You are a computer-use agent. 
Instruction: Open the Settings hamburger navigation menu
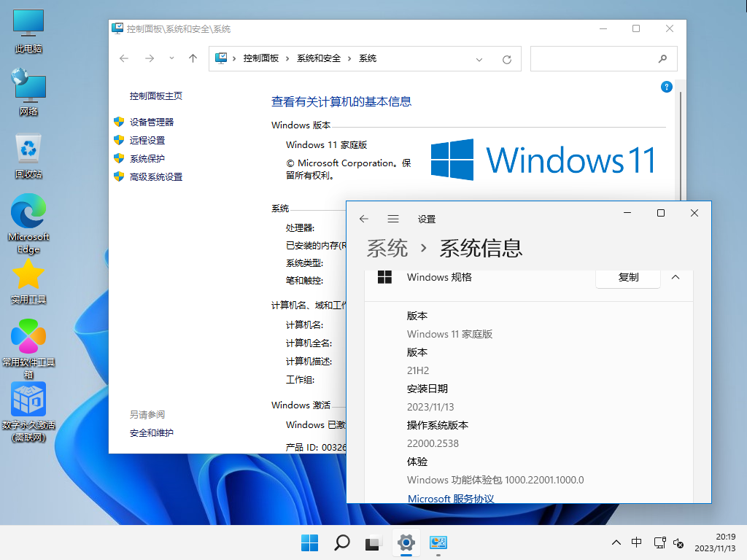393,219
